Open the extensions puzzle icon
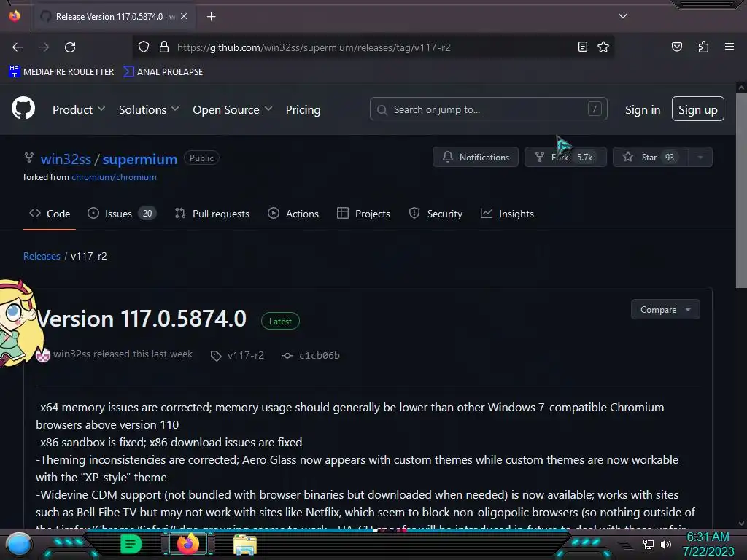Image resolution: width=747 pixels, height=560 pixels. 703,47
